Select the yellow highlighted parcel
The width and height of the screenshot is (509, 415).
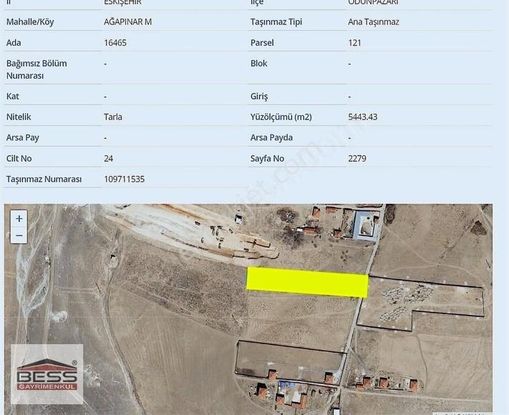(x=307, y=282)
